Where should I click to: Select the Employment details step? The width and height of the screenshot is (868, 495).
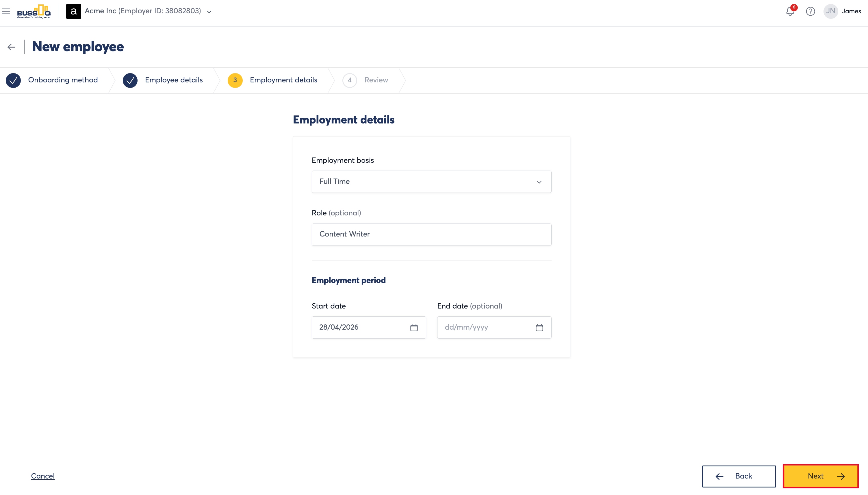pos(283,80)
